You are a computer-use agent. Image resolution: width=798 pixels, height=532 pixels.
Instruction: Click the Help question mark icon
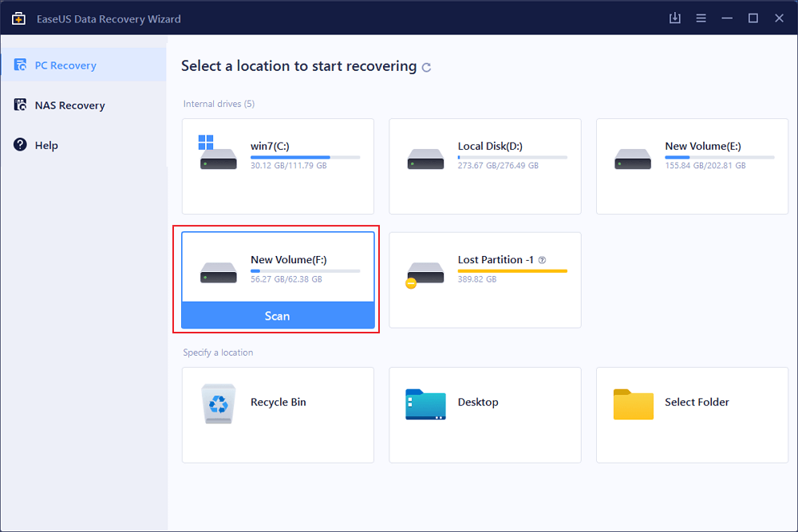point(18,144)
